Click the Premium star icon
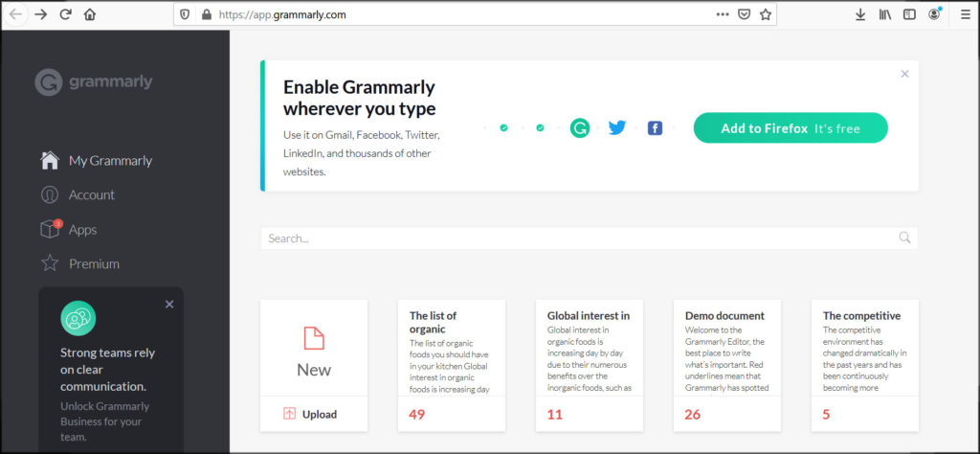980x454 pixels. click(x=50, y=263)
